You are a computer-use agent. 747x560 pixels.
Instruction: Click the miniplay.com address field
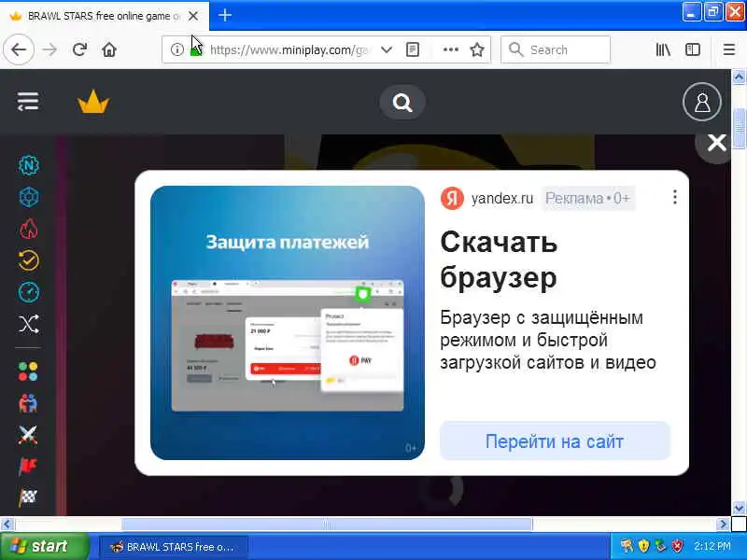coord(290,49)
